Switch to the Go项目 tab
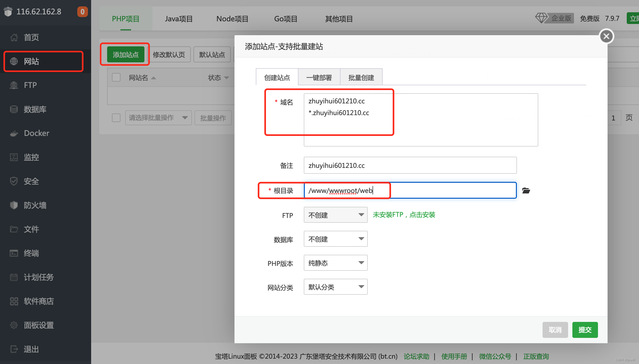 tap(286, 19)
